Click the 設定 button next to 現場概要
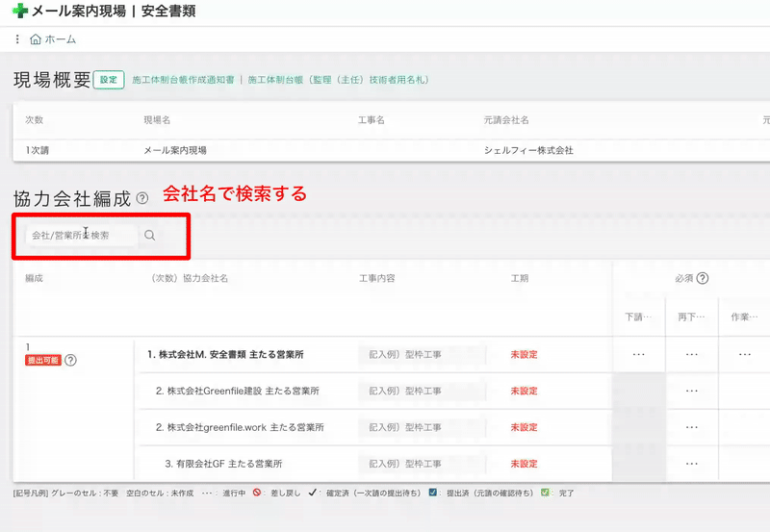The width and height of the screenshot is (770, 532). click(x=109, y=80)
